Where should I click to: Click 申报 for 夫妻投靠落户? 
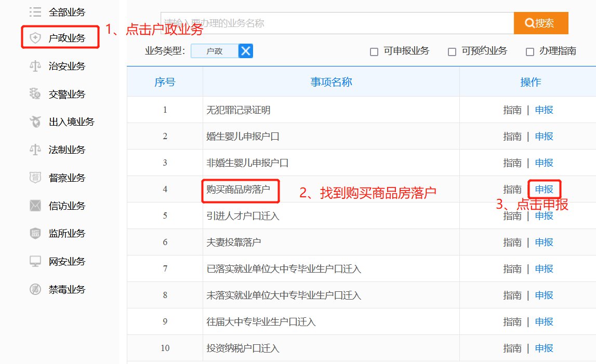point(544,242)
